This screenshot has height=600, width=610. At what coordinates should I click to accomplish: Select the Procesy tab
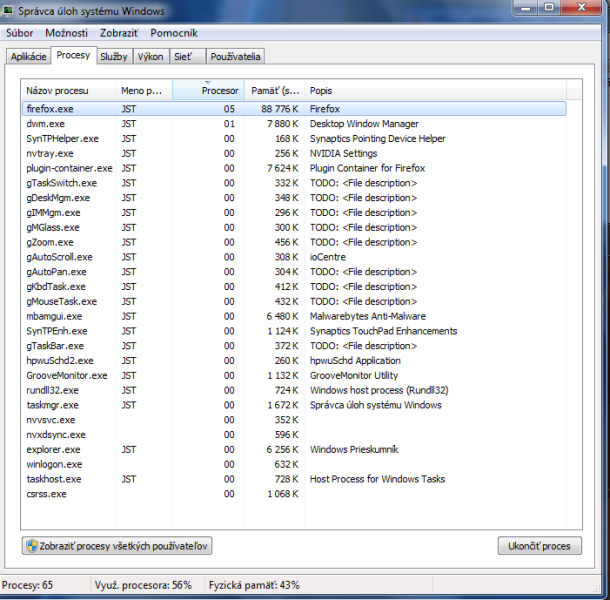click(x=74, y=55)
